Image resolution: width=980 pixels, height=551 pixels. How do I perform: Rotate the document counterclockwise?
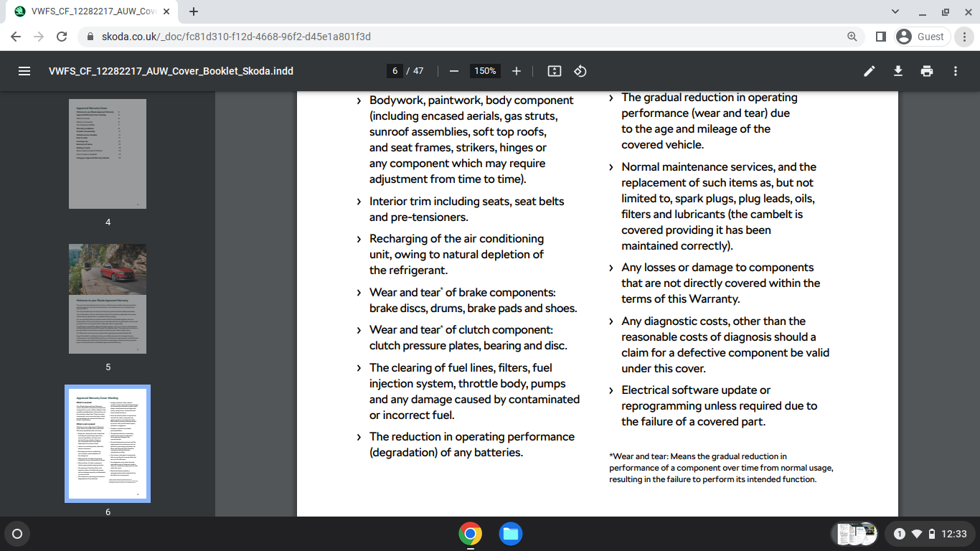(581, 71)
